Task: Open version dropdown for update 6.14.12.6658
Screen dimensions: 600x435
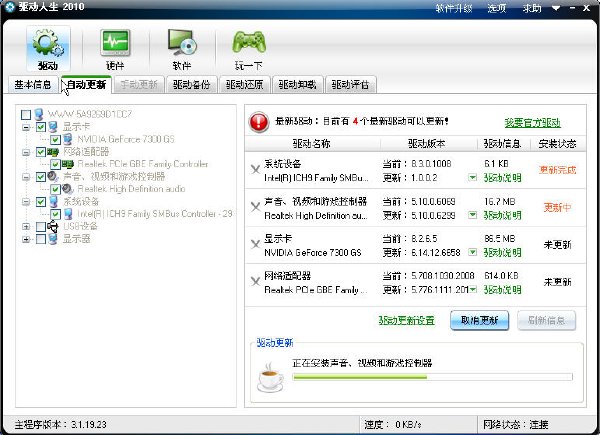Action: coord(473,252)
